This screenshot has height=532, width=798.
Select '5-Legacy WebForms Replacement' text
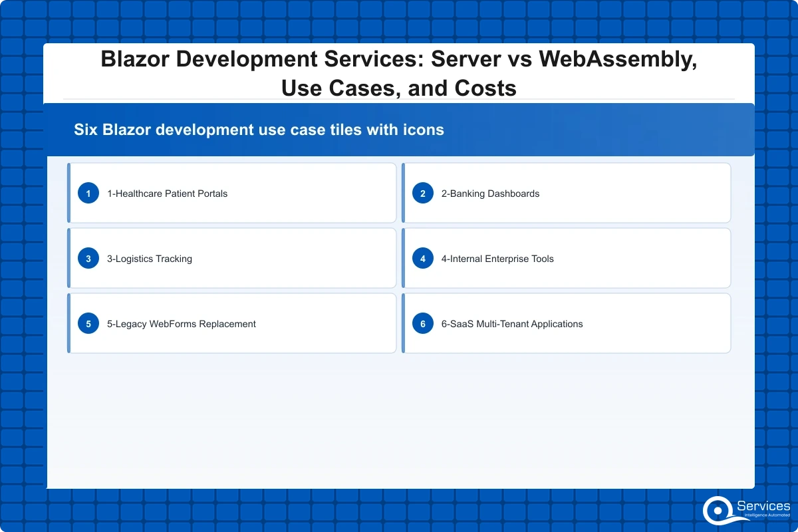coord(182,324)
